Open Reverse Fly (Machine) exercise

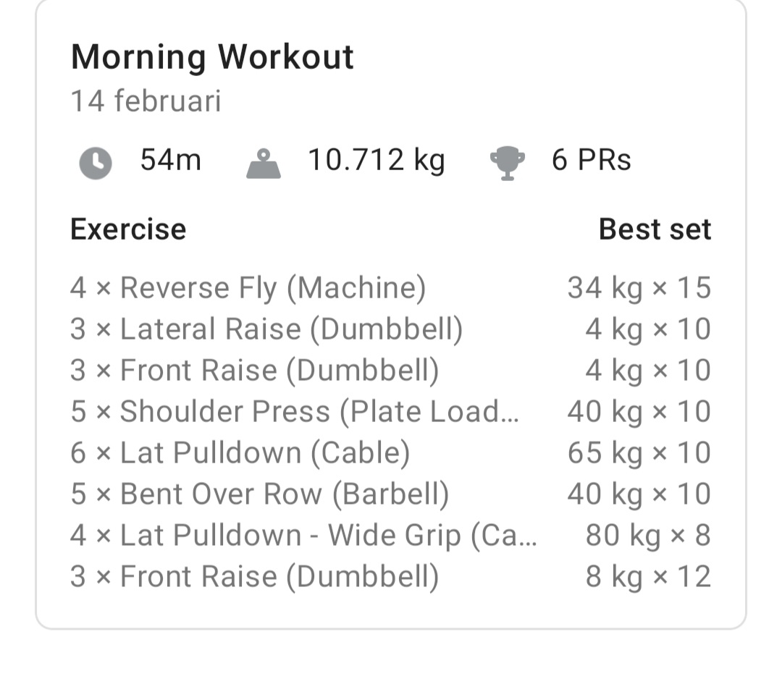[248, 288]
